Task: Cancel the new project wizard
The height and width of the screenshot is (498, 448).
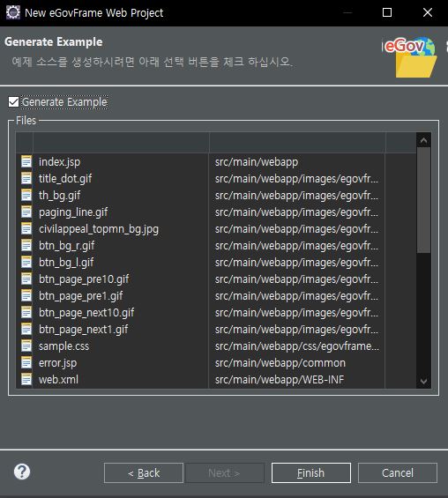Action: pos(398,473)
